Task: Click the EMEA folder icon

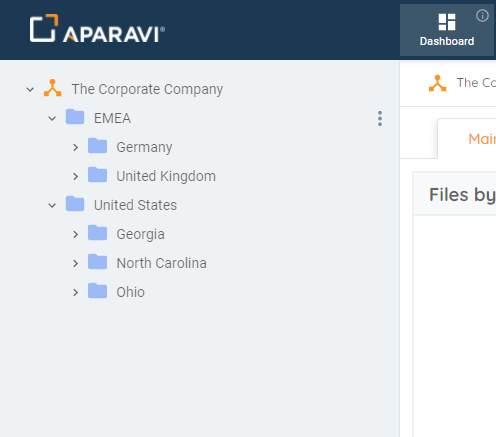Action: pyautogui.click(x=75, y=117)
